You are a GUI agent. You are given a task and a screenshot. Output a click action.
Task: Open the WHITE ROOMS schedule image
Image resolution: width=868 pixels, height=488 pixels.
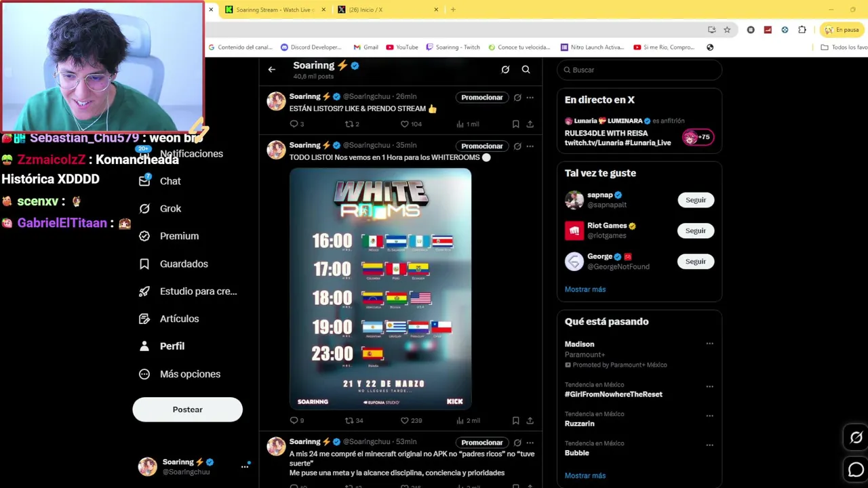pos(380,289)
